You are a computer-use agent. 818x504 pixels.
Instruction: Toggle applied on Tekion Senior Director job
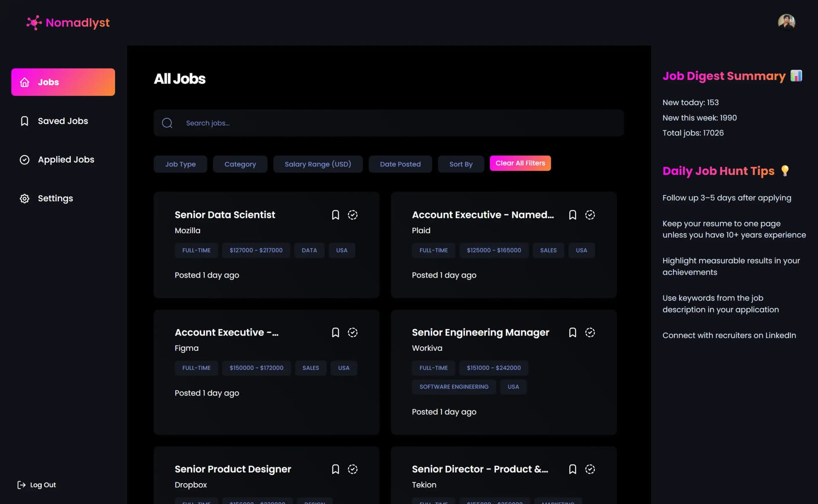[590, 469]
